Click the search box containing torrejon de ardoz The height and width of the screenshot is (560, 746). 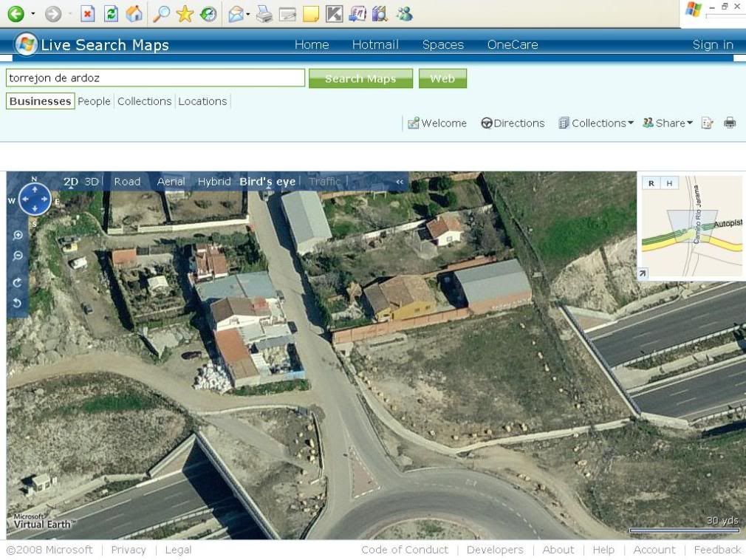pyautogui.click(x=155, y=78)
